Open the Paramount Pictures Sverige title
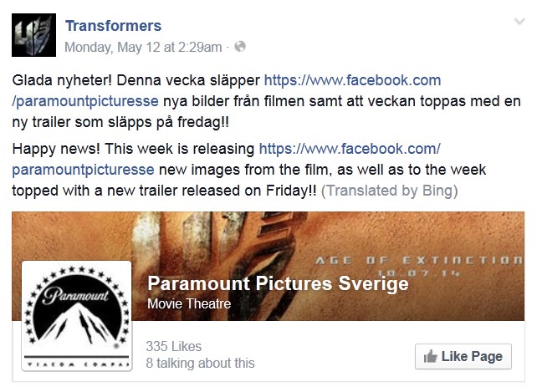This screenshot has width=537, height=392. tap(277, 283)
